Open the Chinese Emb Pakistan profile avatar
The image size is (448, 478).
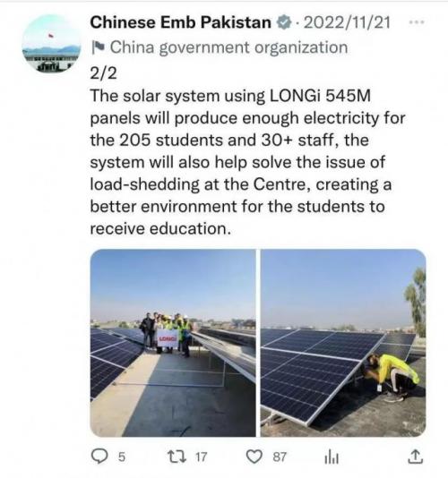click(51, 43)
